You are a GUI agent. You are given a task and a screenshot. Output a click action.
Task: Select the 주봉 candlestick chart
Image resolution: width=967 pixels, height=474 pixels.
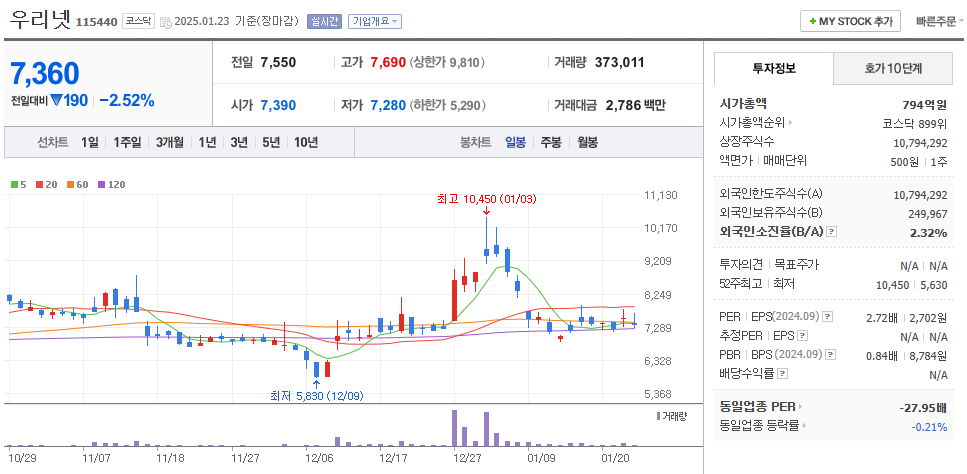click(551, 142)
